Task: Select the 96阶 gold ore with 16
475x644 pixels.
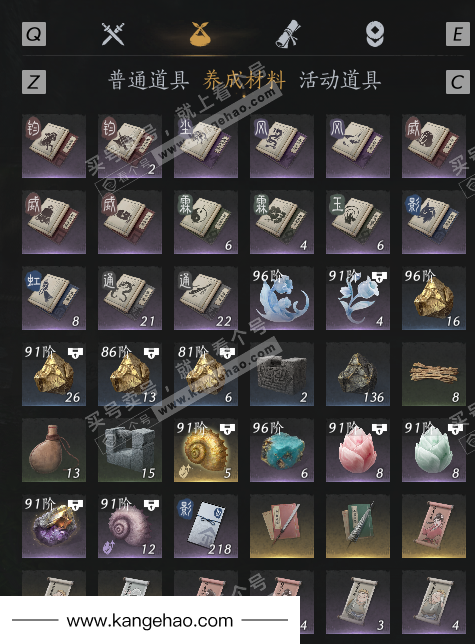Action: pyautogui.click(x=434, y=298)
